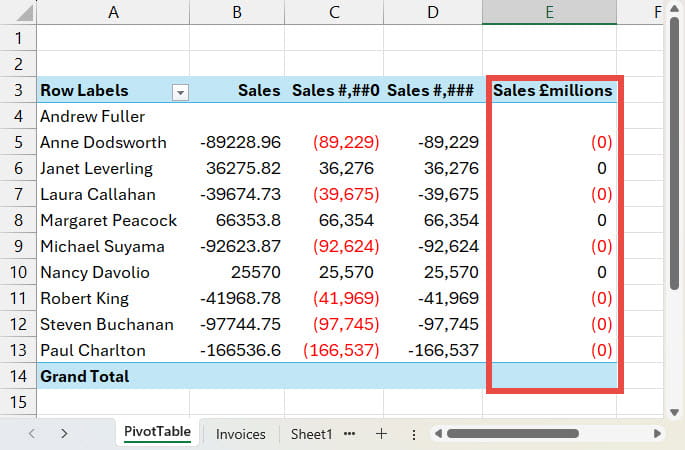This screenshot has width=685, height=450.
Task: Select Anne Dodsworth's £millions (0) cell
Action: (x=550, y=142)
